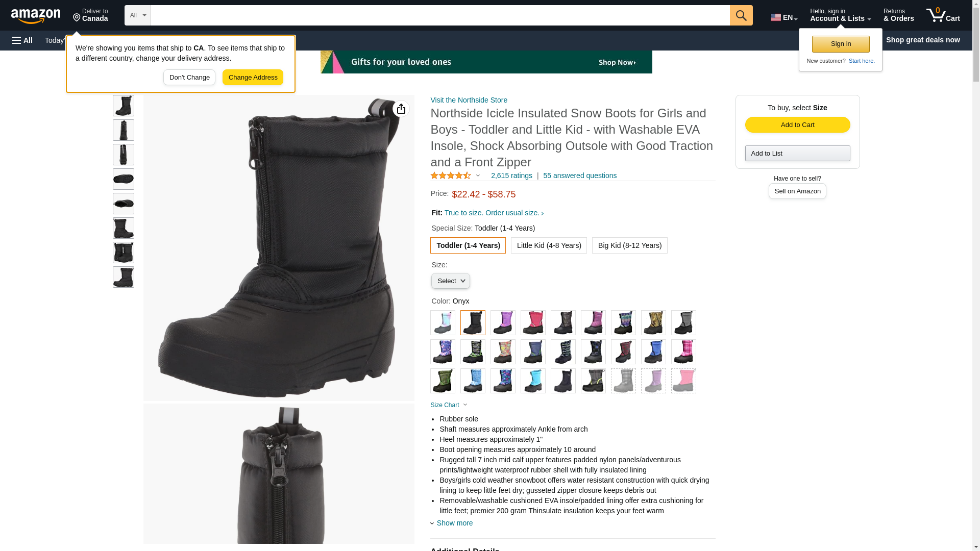Select Toddler (1-4 Years) size option
Image resolution: width=980 pixels, height=551 pixels.
468,245
